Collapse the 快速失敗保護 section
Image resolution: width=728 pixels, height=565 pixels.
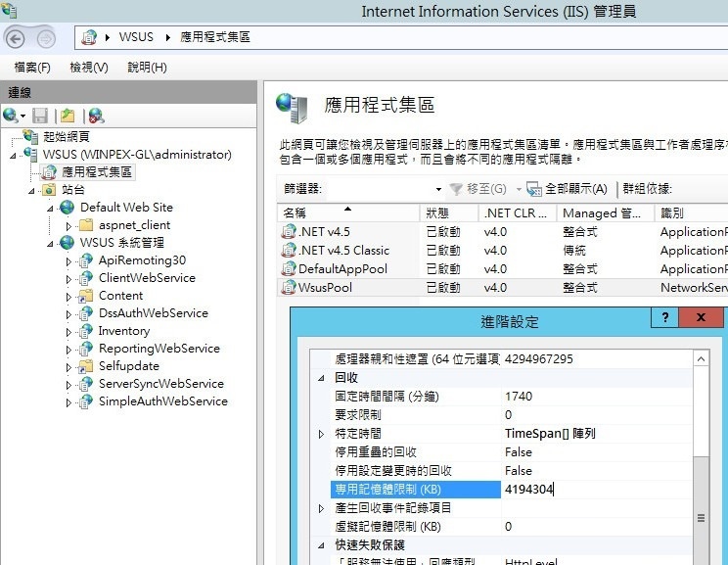click(321, 545)
